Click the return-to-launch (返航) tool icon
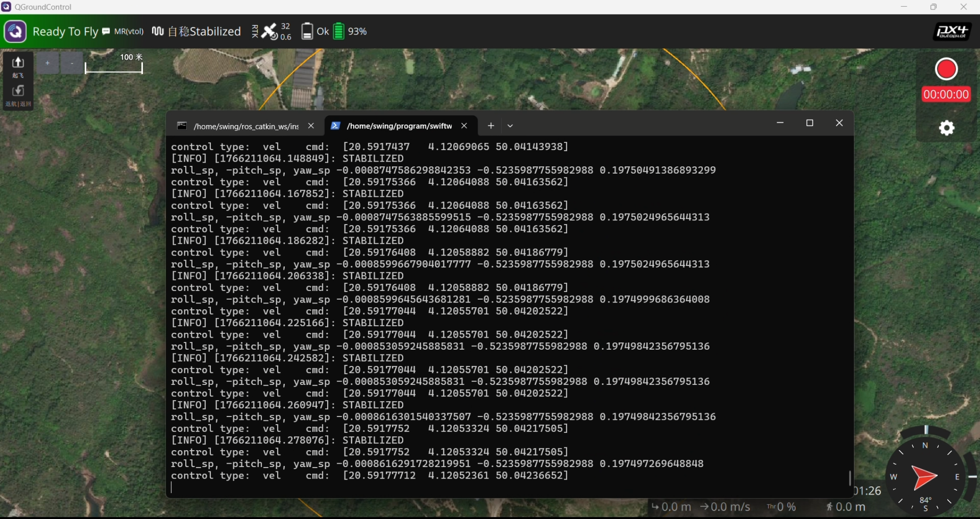Viewport: 980px width, 519px height. pos(18,96)
